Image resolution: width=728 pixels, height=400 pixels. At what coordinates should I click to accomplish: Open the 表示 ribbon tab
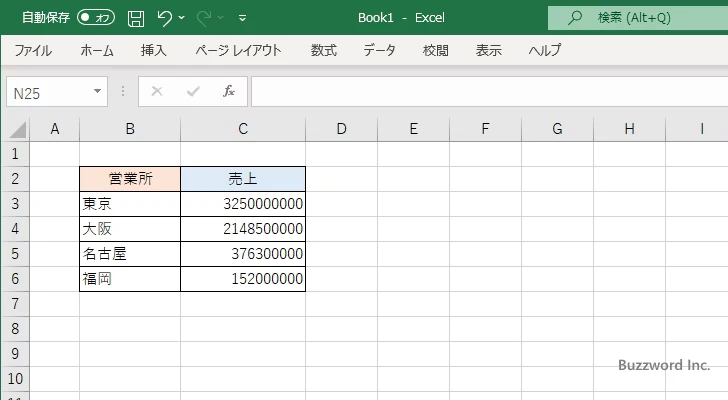(488, 50)
